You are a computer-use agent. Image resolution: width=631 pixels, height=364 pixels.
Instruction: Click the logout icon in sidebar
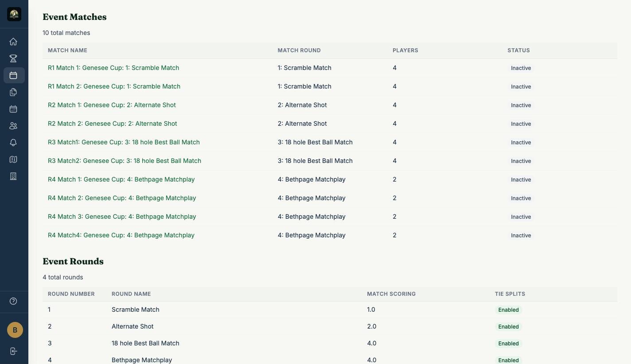pos(13,351)
